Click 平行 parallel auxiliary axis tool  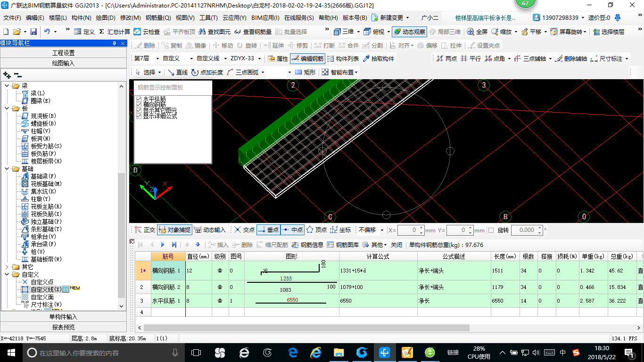pyautogui.click(x=471, y=58)
